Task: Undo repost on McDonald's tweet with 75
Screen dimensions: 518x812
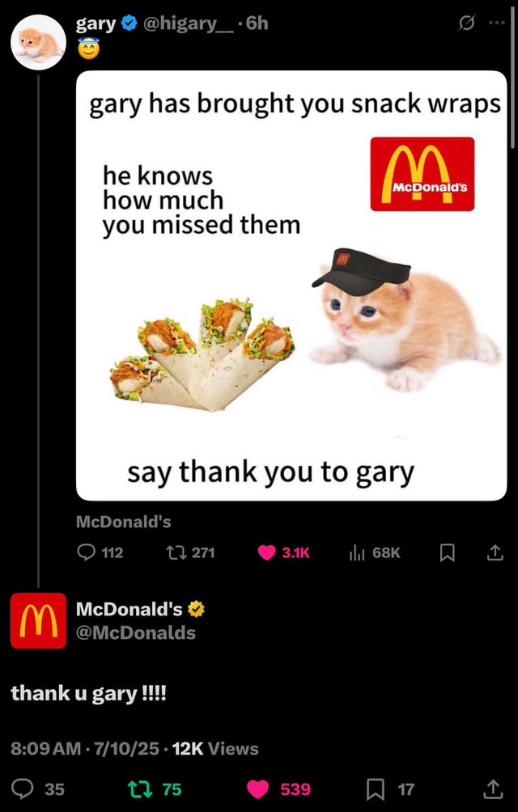Action: click(x=155, y=789)
